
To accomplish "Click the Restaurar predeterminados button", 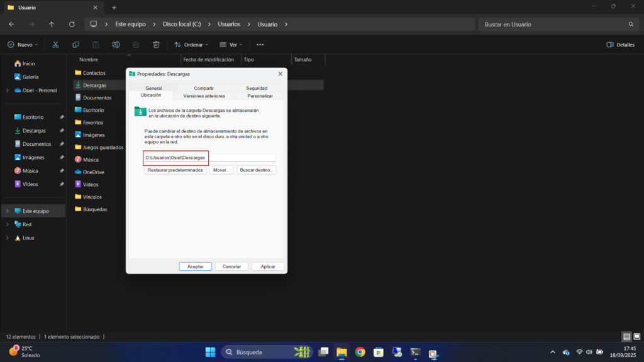I will click(175, 170).
